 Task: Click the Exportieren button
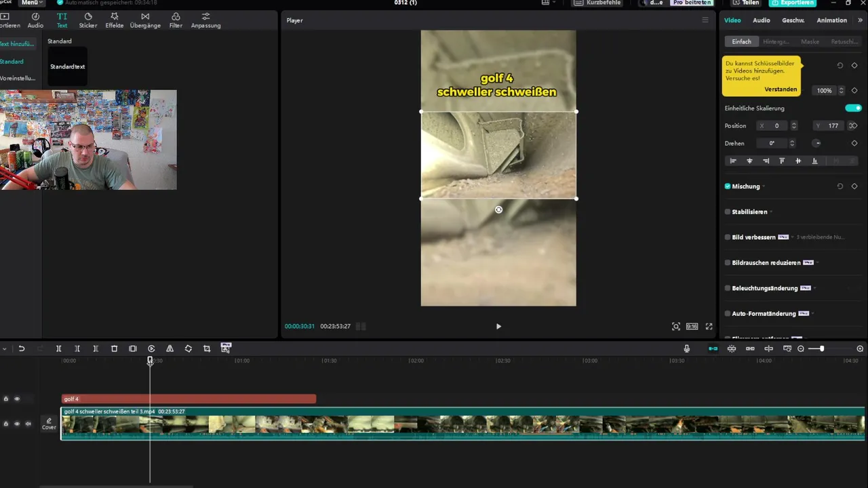click(793, 3)
